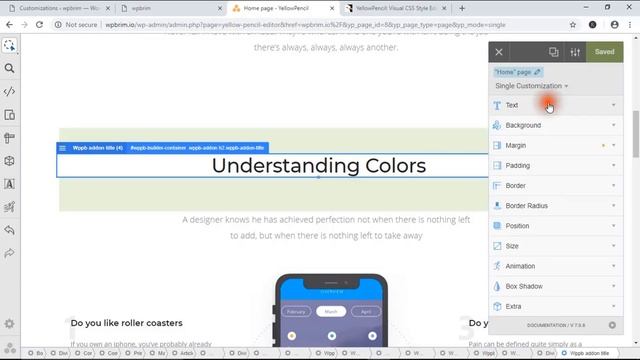Viewport: 640px width, 360px height.
Task: Select the Do you like roller coasters heading
Action: (x=127, y=323)
